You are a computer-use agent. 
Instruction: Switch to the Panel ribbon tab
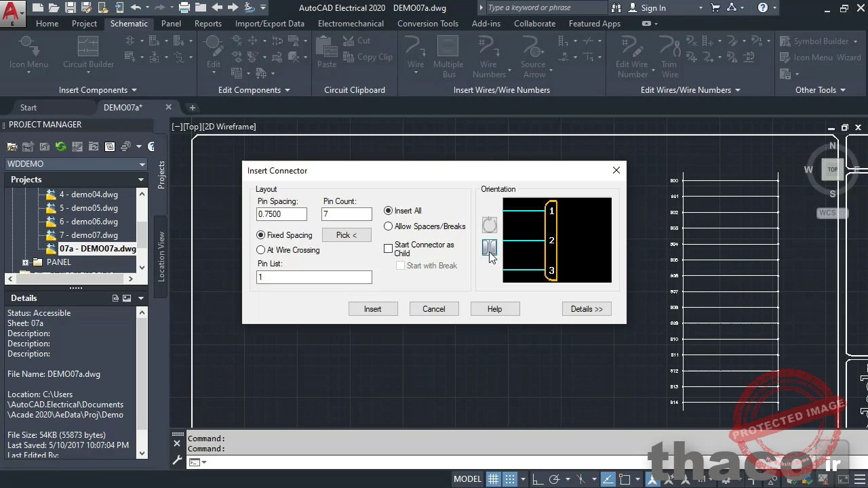(171, 24)
